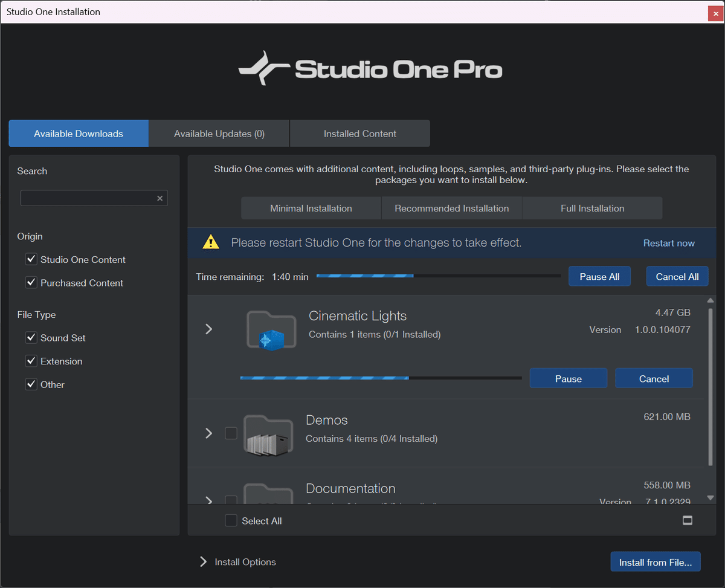The width and height of the screenshot is (725, 588).
Task: Expand the Install Options section
Action: 203,562
